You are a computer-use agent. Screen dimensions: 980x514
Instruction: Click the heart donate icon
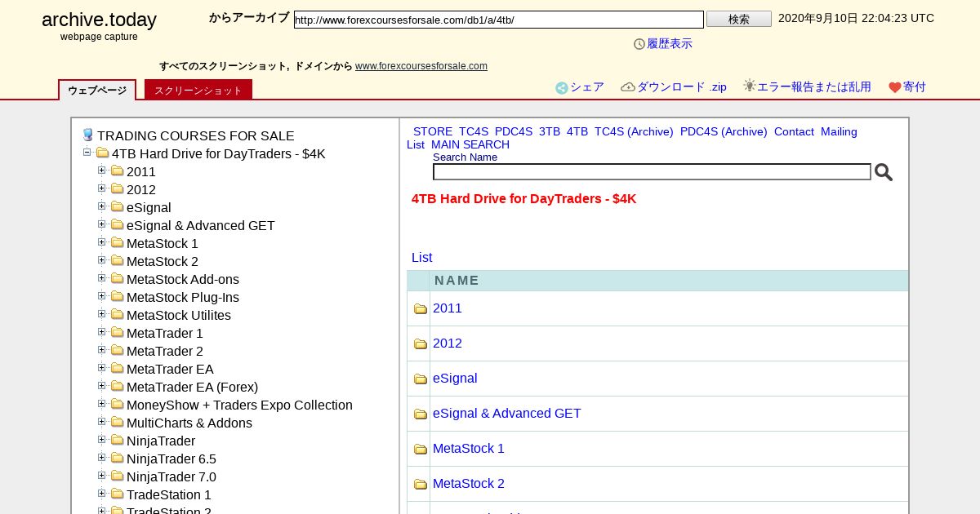point(894,87)
